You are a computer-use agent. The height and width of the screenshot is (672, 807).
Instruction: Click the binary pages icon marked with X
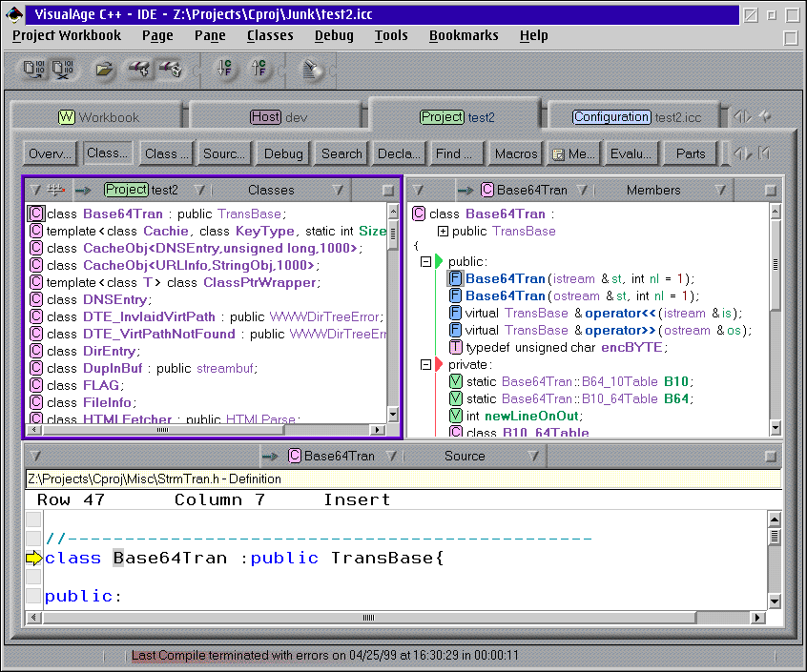click(63, 69)
